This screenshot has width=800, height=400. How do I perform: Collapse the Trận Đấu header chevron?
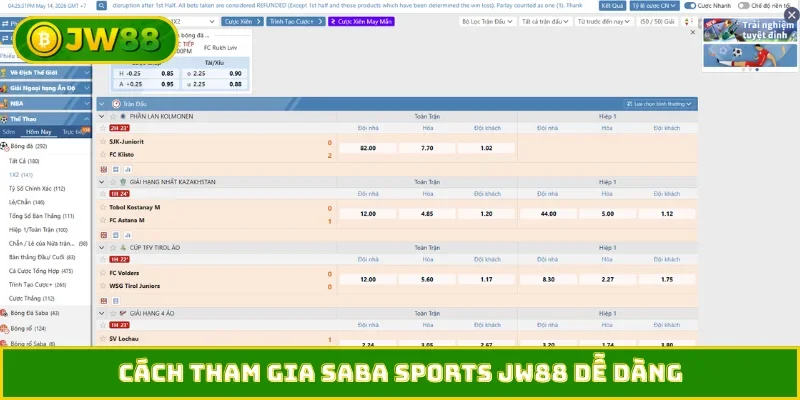pyautogui.click(x=102, y=104)
